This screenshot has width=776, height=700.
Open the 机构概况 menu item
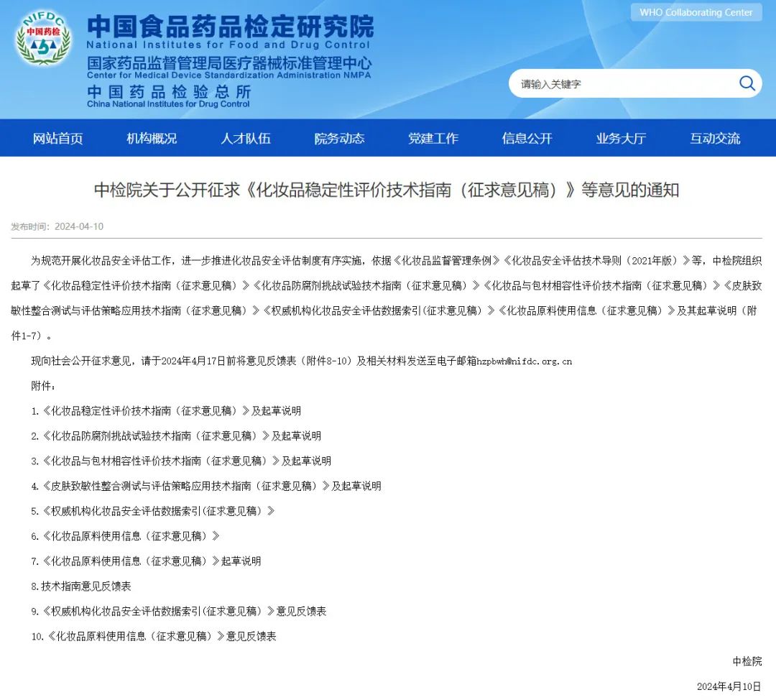152,138
